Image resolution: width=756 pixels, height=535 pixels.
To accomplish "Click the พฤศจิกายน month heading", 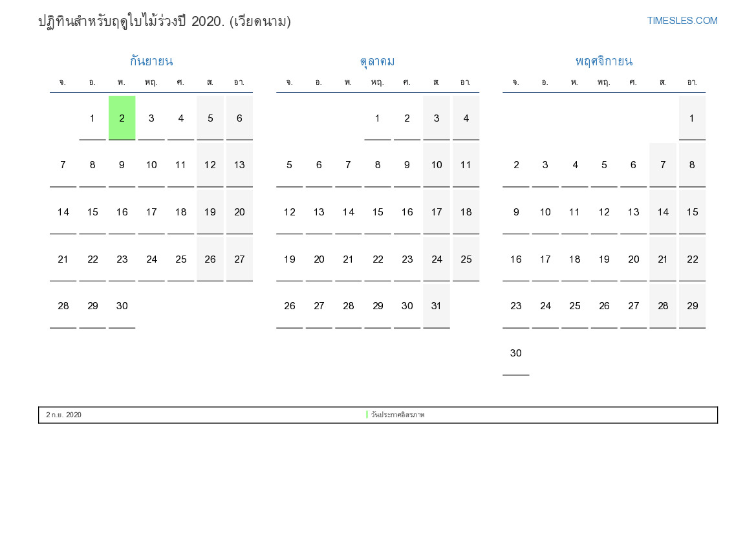I will coord(603,61).
